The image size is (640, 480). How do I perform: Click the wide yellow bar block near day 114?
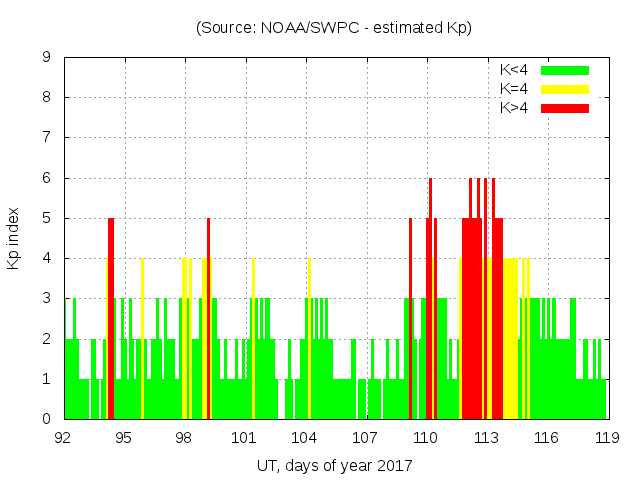[x=510, y=340]
